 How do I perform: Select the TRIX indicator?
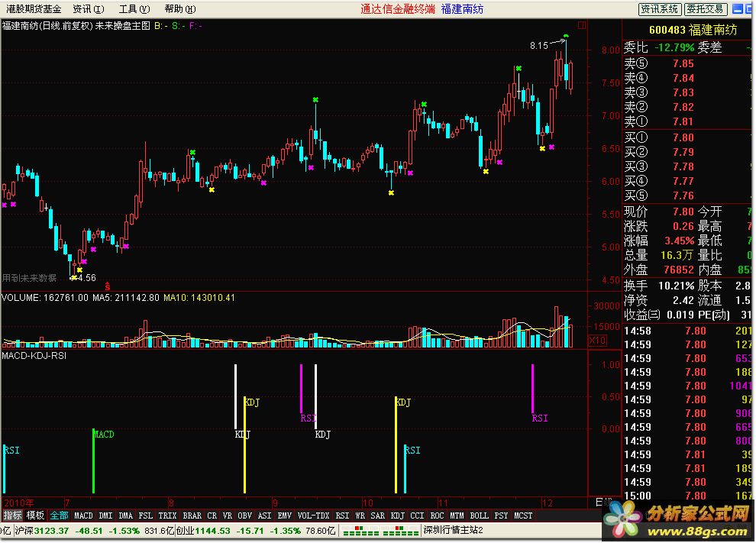tap(167, 516)
